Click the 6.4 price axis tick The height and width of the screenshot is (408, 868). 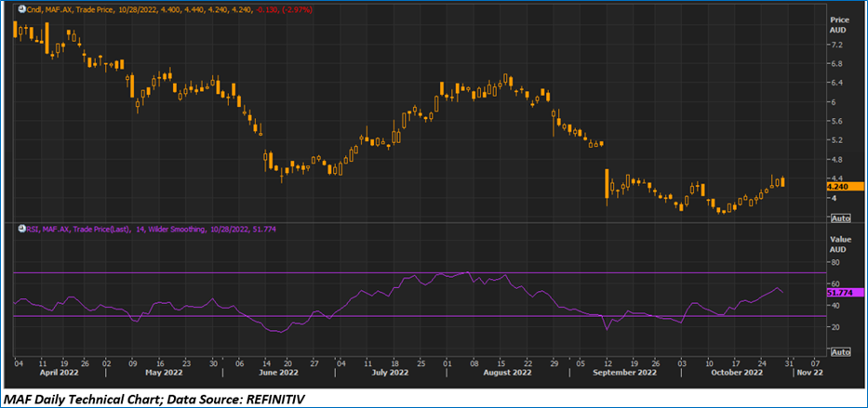point(835,83)
